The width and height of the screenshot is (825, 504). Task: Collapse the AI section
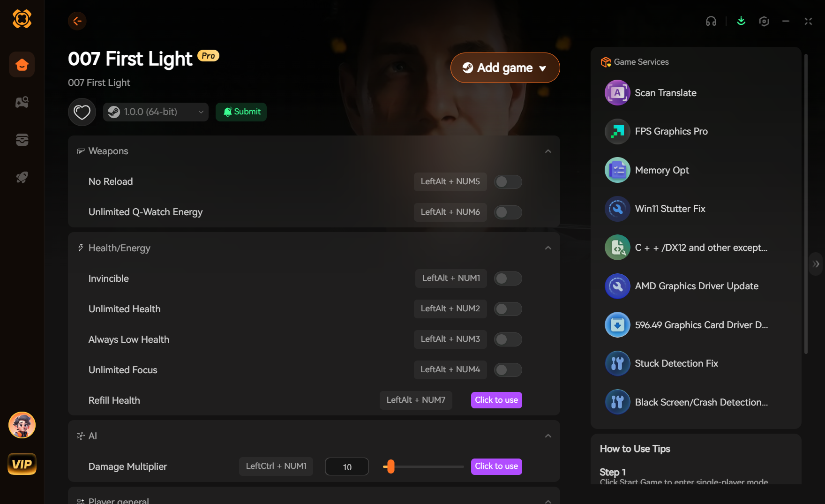[x=548, y=436]
